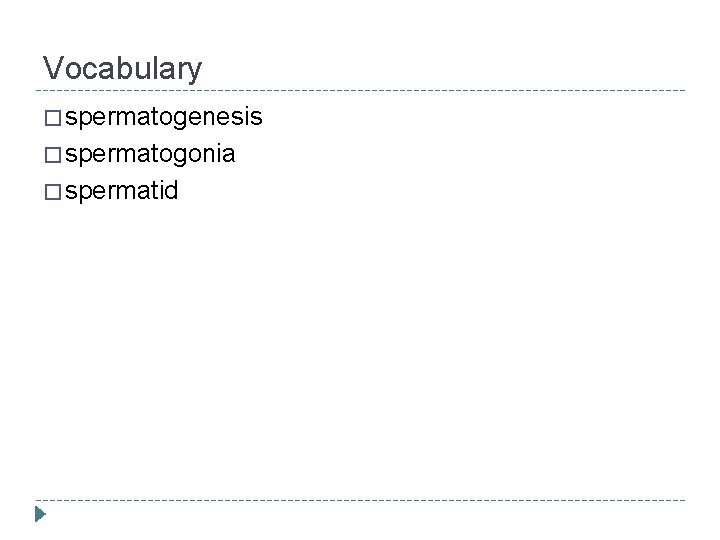Select the word spermatid
Image resolution: width=720 pixels, height=540 pixels.
point(121,191)
